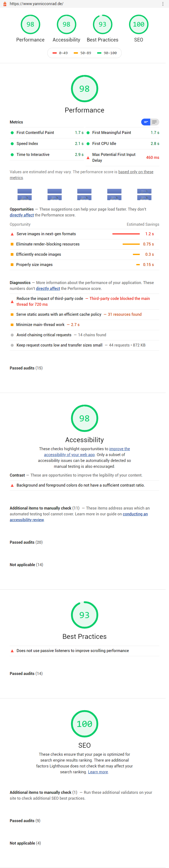Click the warning triangle beside Max Potential First Input Delay

click(88, 157)
